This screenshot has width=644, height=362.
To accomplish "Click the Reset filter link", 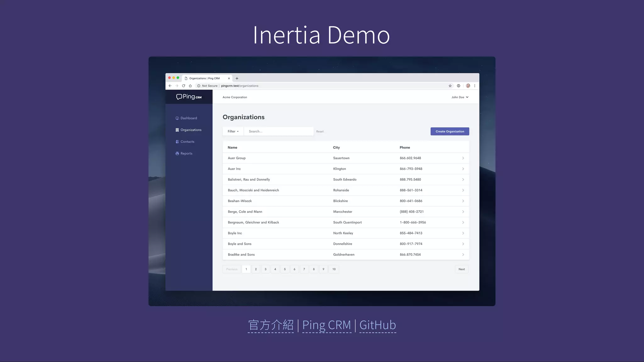I will pos(320,132).
